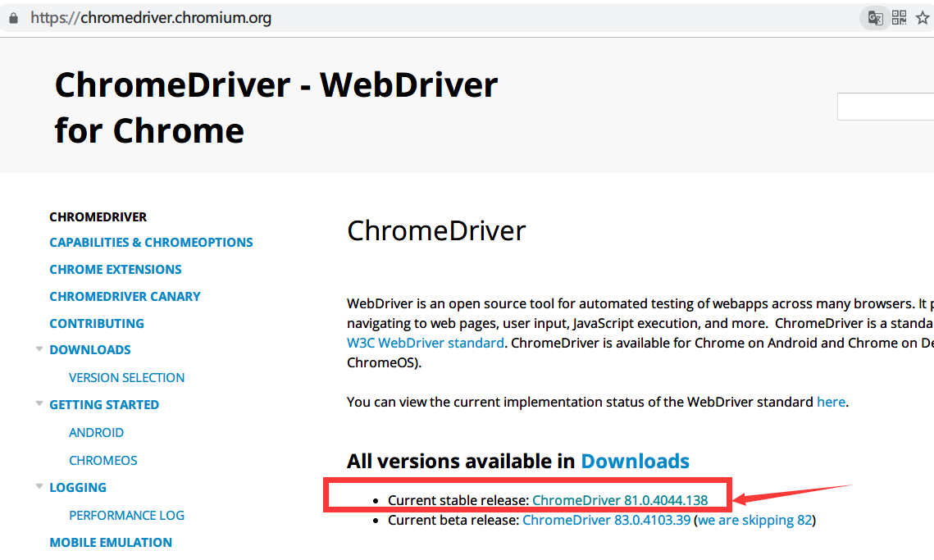
Task: Open the Google Translate page icon
Action: 874,16
